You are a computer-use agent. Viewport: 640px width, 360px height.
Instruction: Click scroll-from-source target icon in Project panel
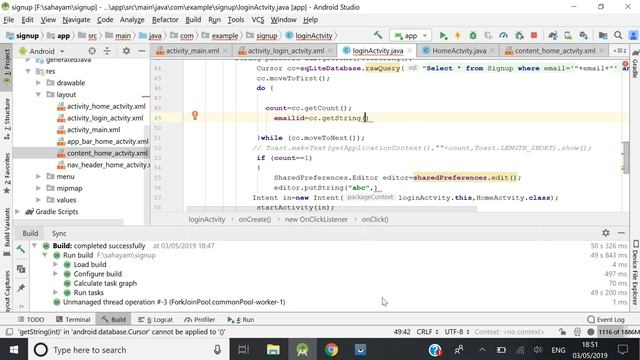pos(92,51)
